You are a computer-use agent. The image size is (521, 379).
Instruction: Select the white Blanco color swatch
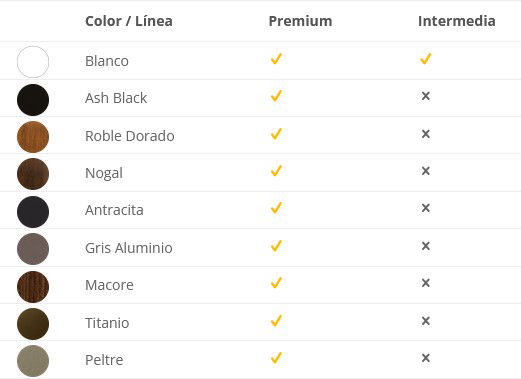coord(33,62)
